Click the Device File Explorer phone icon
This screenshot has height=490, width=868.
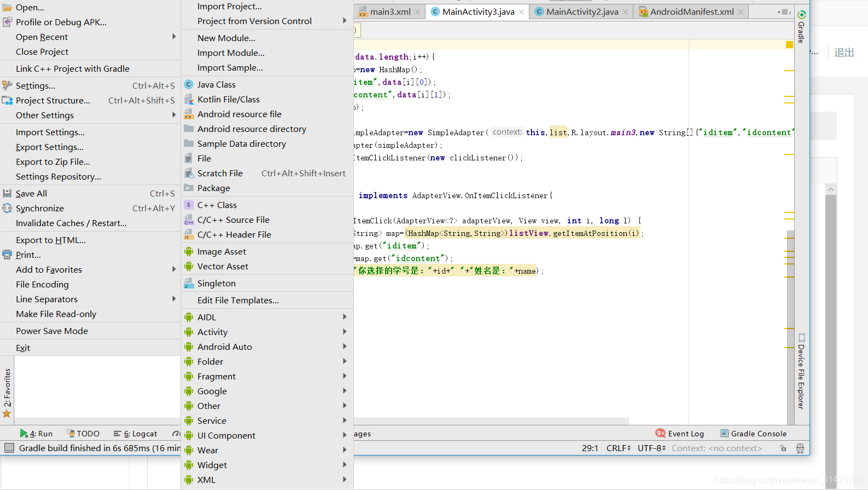(802, 338)
